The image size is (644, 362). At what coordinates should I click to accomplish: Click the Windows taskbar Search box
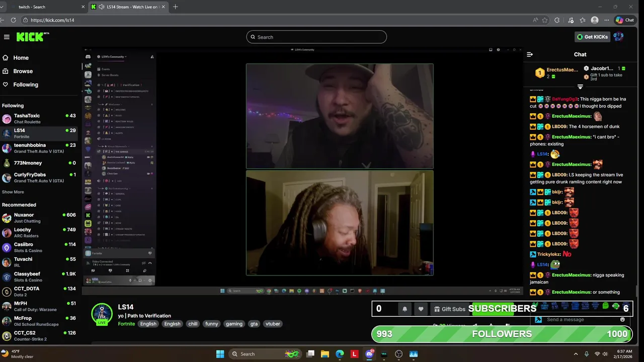[x=266, y=354]
